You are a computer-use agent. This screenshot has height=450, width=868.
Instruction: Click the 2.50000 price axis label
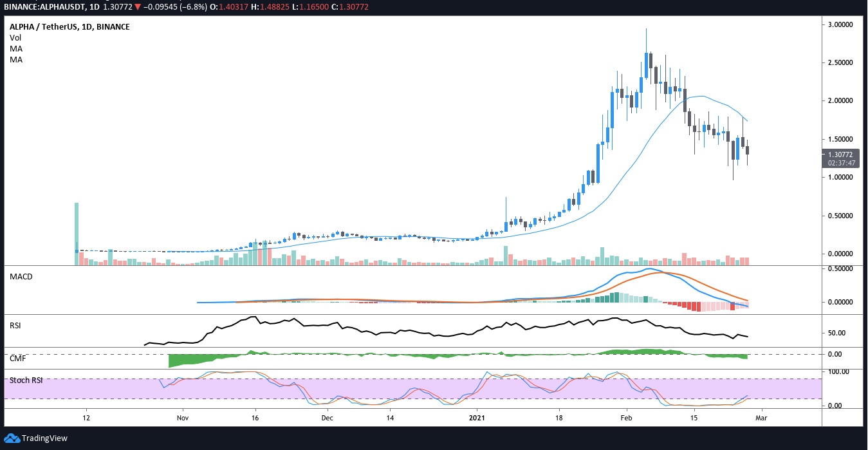839,62
